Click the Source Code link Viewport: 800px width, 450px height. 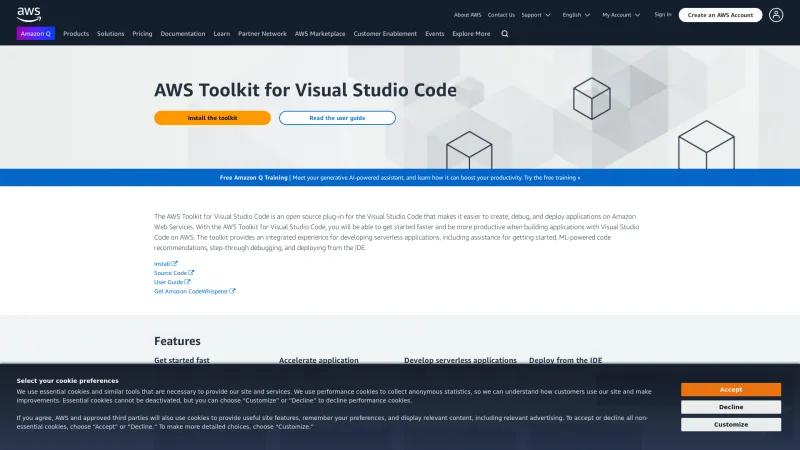[174, 273]
